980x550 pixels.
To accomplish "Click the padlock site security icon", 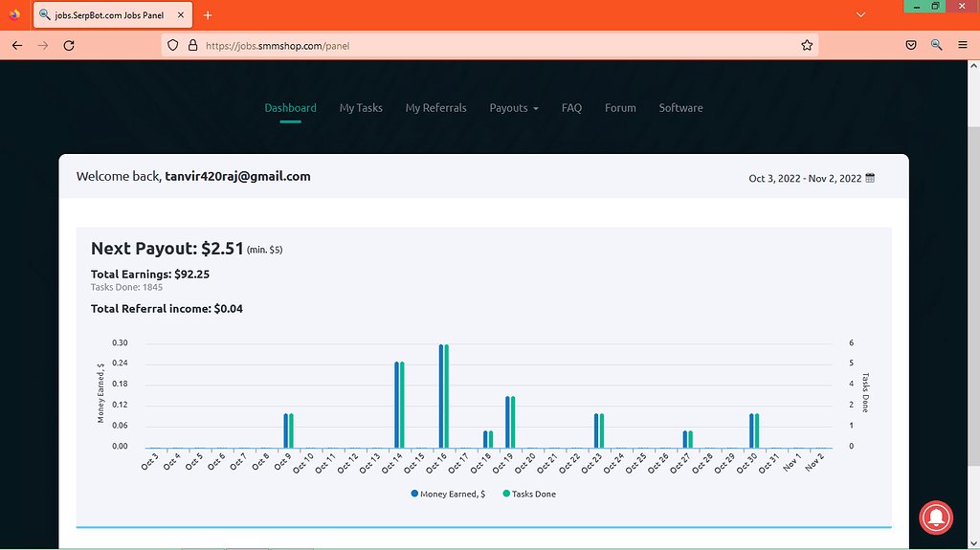I will [x=192, y=45].
